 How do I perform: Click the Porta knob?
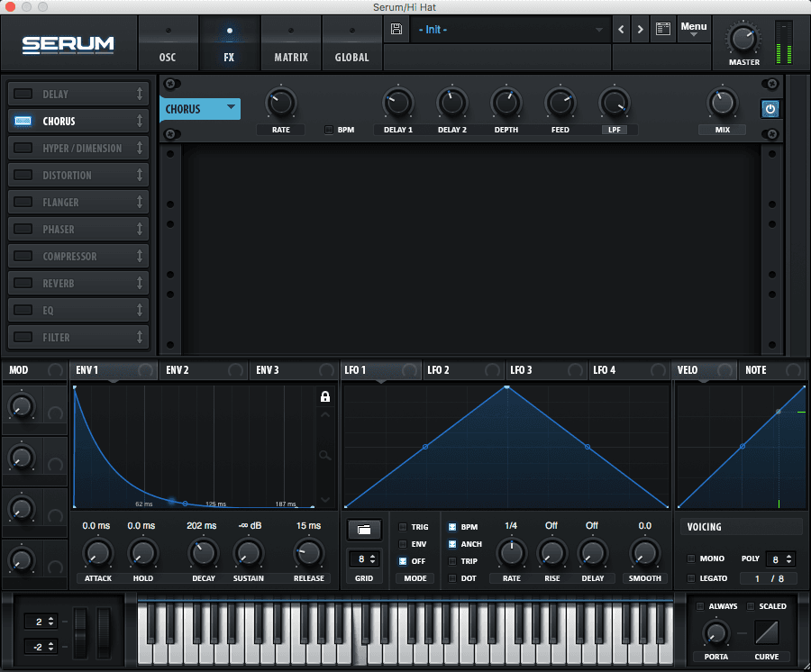(715, 632)
